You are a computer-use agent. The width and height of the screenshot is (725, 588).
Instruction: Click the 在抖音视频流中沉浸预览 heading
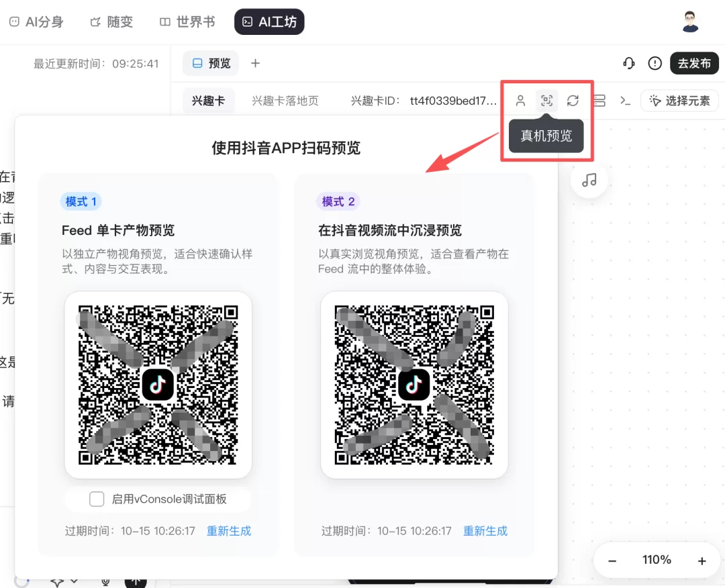click(390, 230)
